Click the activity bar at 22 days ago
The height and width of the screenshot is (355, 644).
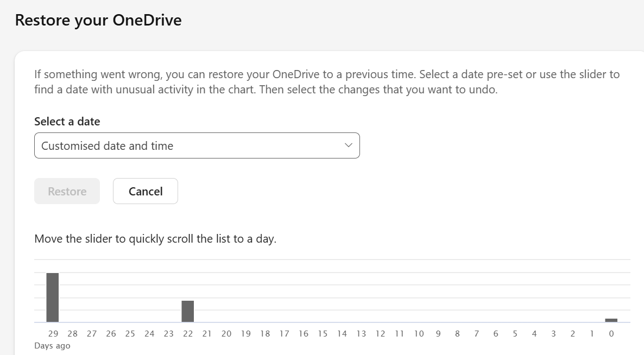[187, 311]
